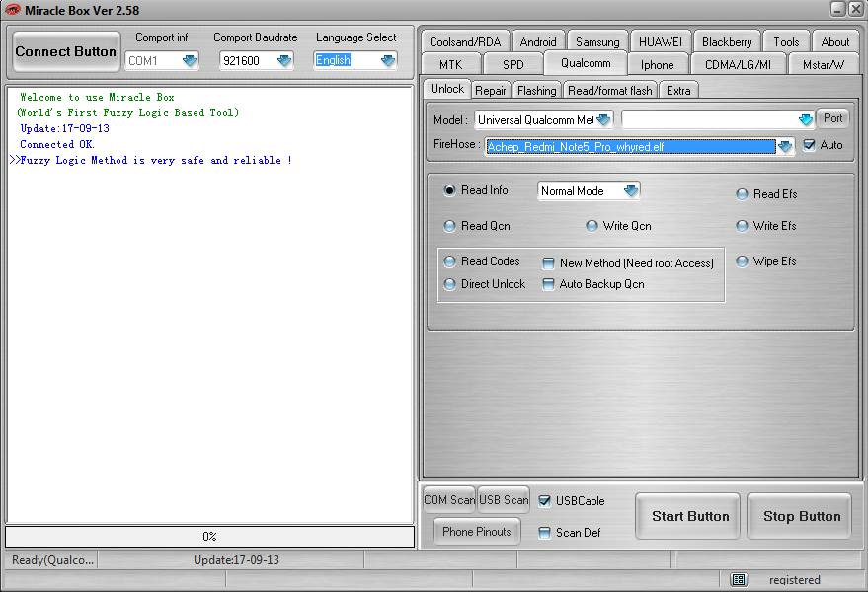Switch to the Coolsand/RDA tab
The image size is (868, 592).
coord(465,42)
